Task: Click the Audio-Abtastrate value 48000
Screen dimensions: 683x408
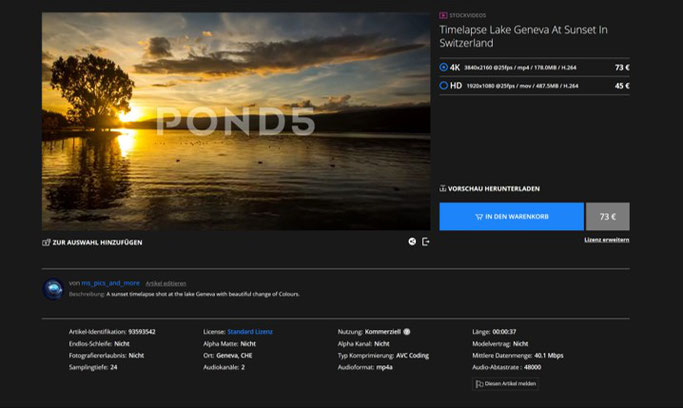Action: pos(532,367)
